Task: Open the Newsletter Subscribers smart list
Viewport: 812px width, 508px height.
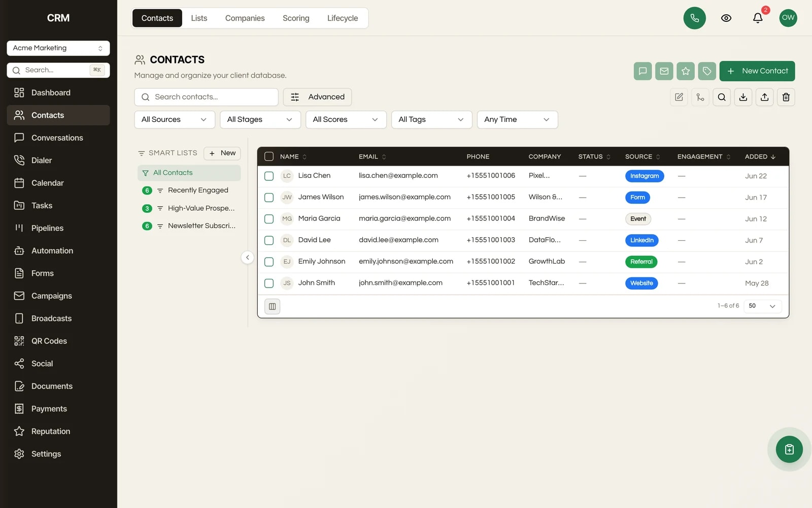Action: pos(189,226)
